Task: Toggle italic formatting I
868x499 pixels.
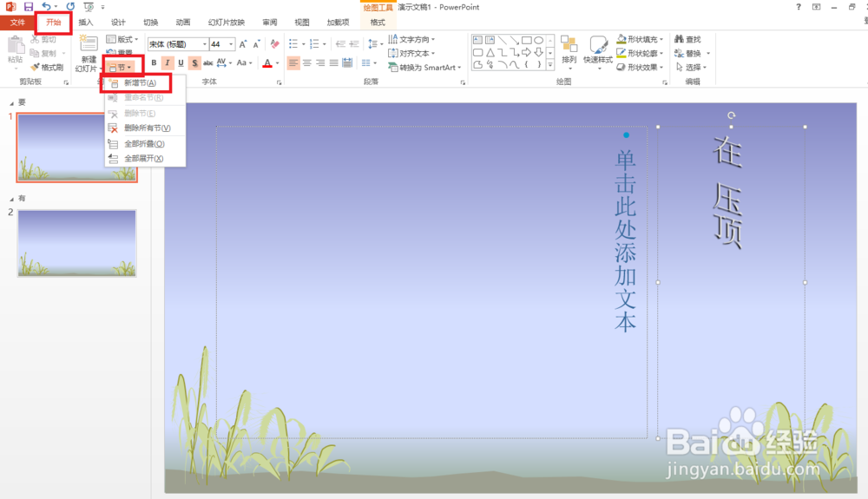Action: point(168,62)
